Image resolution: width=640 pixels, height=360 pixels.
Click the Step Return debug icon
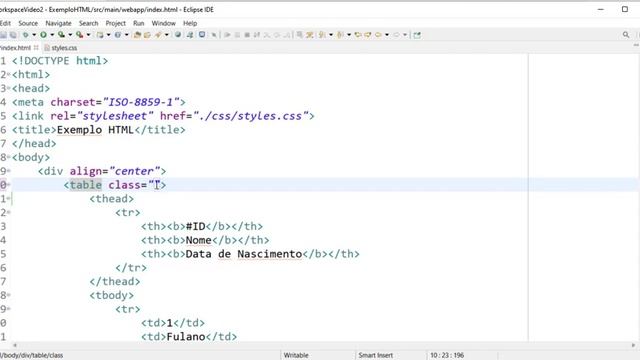(287, 35)
